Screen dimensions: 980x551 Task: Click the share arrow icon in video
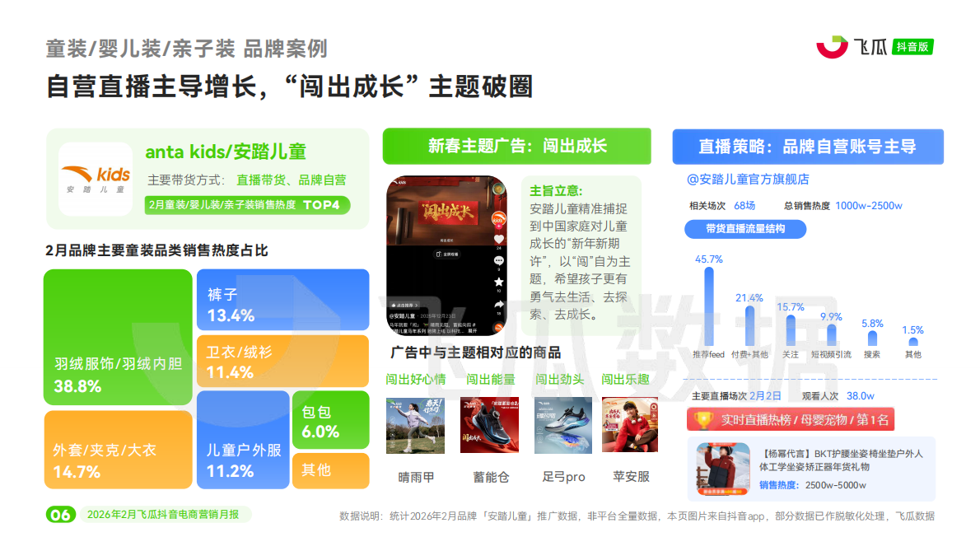[x=499, y=304]
